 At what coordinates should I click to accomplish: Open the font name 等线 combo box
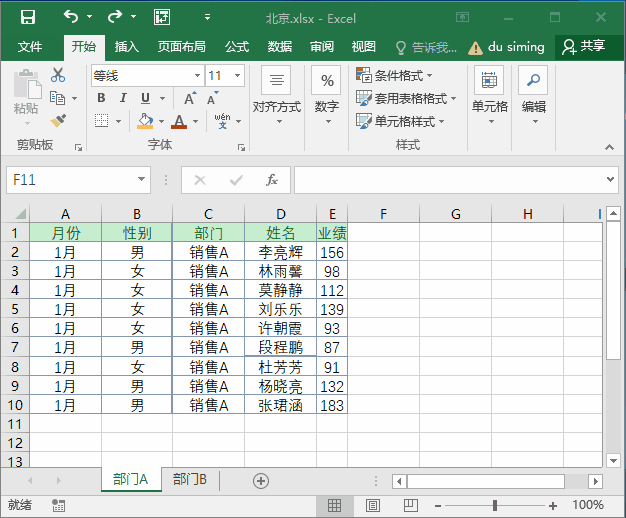tap(147, 75)
